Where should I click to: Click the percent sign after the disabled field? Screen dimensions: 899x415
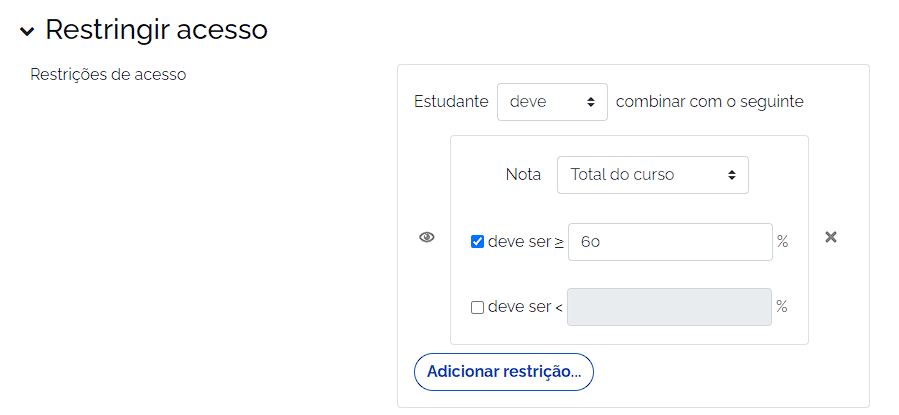pos(782,307)
